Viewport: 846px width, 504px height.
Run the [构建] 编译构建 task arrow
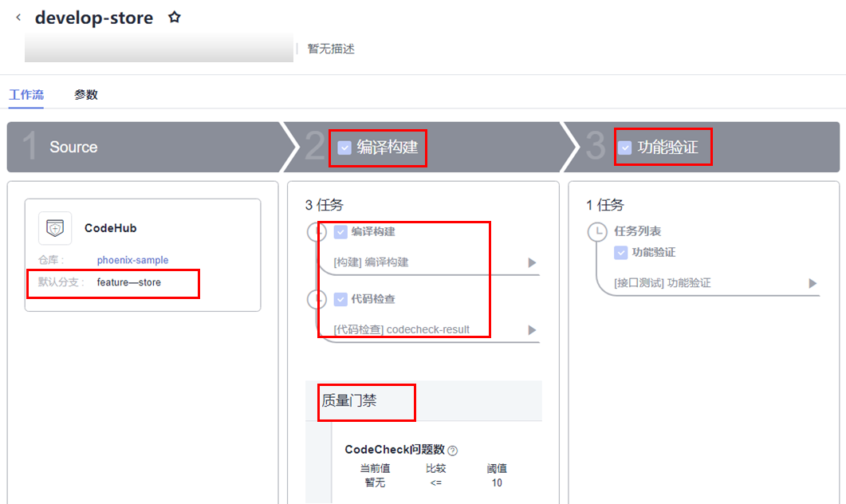[x=532, y=263]
